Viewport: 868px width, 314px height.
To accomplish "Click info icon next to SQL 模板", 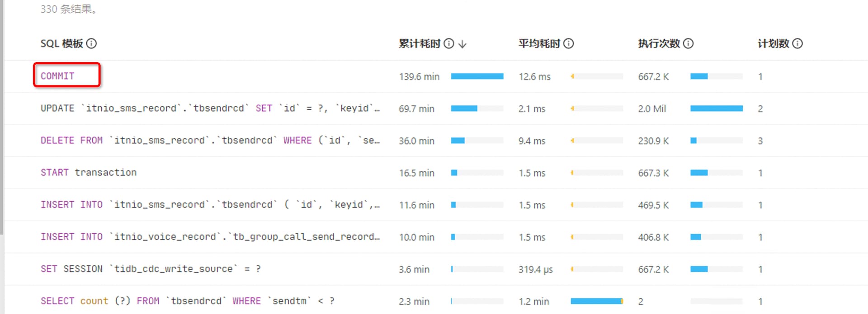I will click(91, 43).
